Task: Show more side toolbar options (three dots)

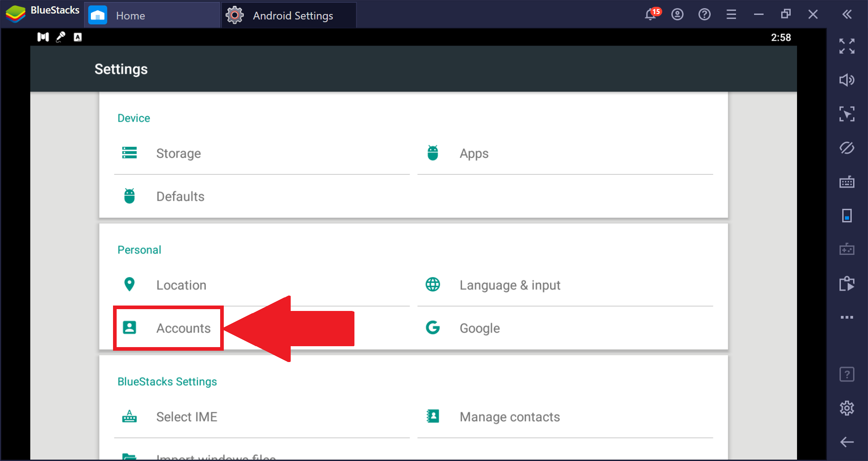Action: coord(847,317)
